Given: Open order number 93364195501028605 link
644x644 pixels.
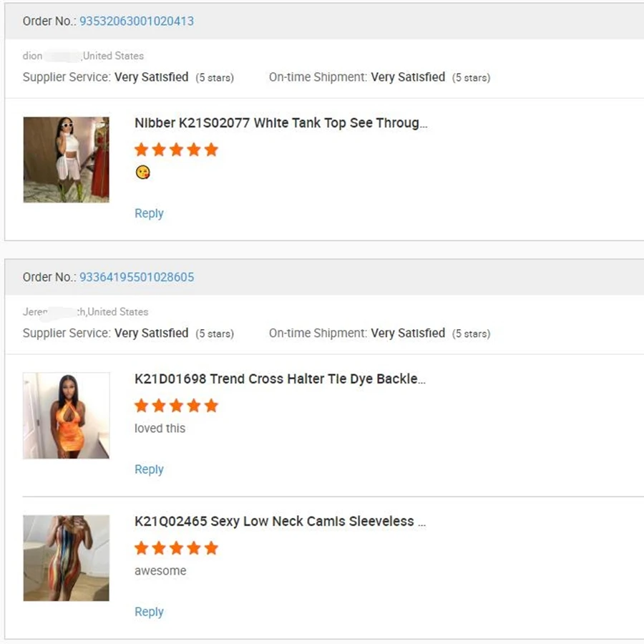Looking at the screenshot, I should click(x=136, y=277).
